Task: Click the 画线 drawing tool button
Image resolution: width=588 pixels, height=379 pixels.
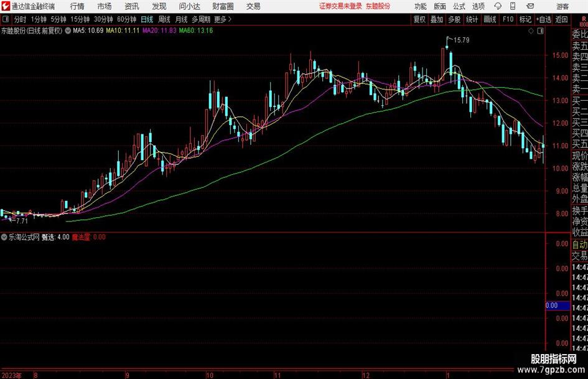Action: click(490, 19)
